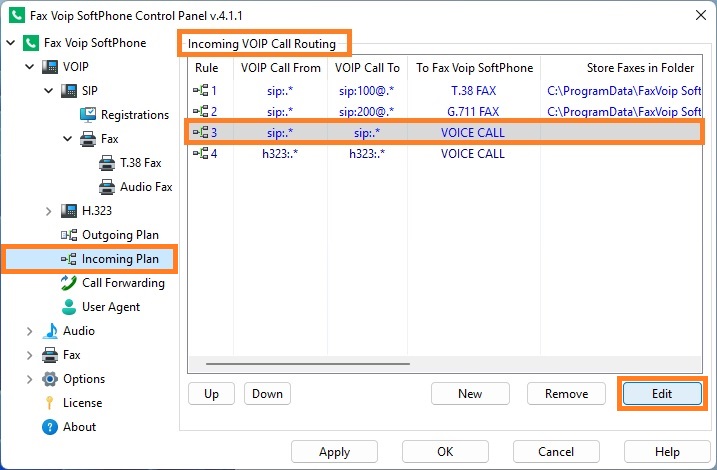The height and width of the screenshot is (470, 717).
Task: Select Audio Fax in the tree
Action: coord(146,187)
